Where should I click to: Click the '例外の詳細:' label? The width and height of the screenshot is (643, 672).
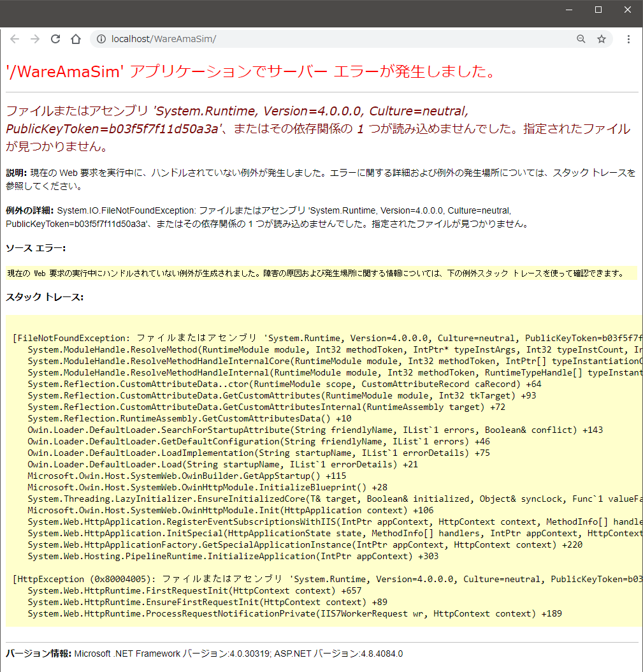29,210
